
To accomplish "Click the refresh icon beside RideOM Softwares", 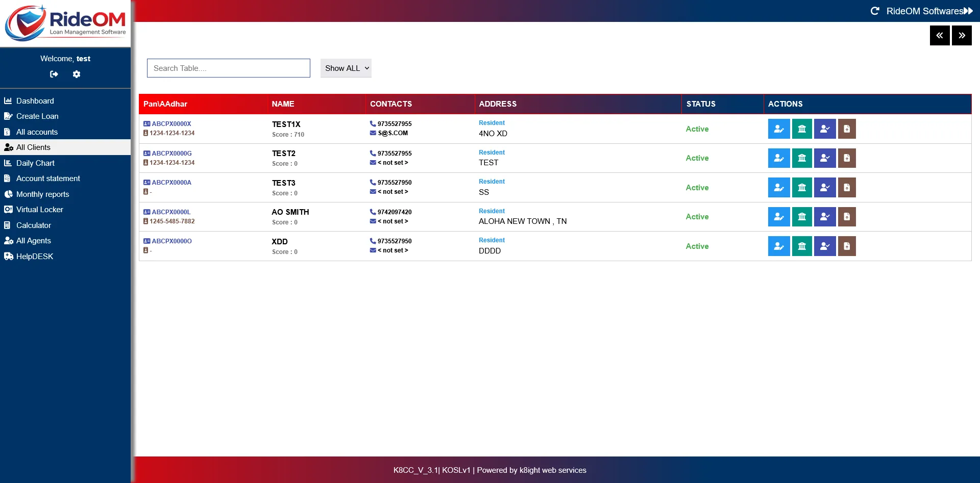I will tap(875, 10).
